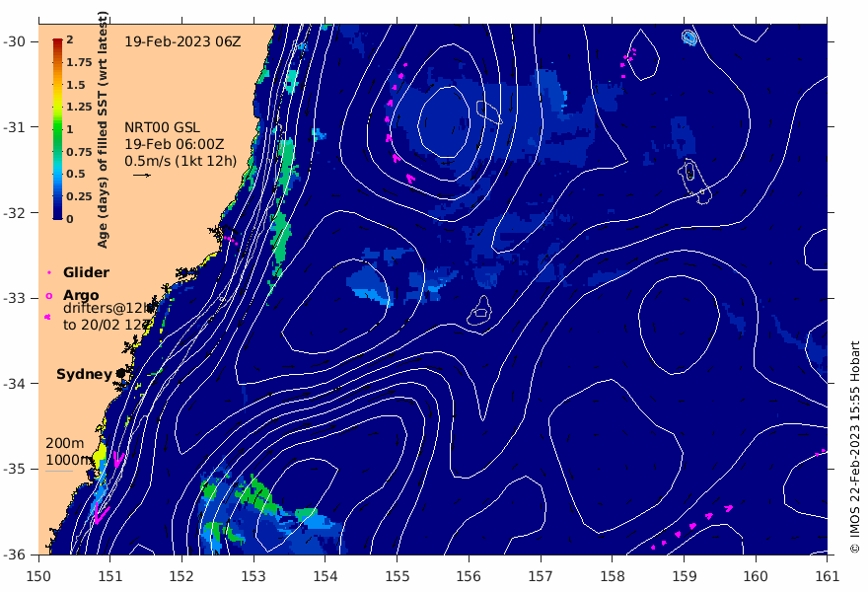Click the island contour near 156E 33S
This screenshot has width=868, height=592.
click(480, 311)
